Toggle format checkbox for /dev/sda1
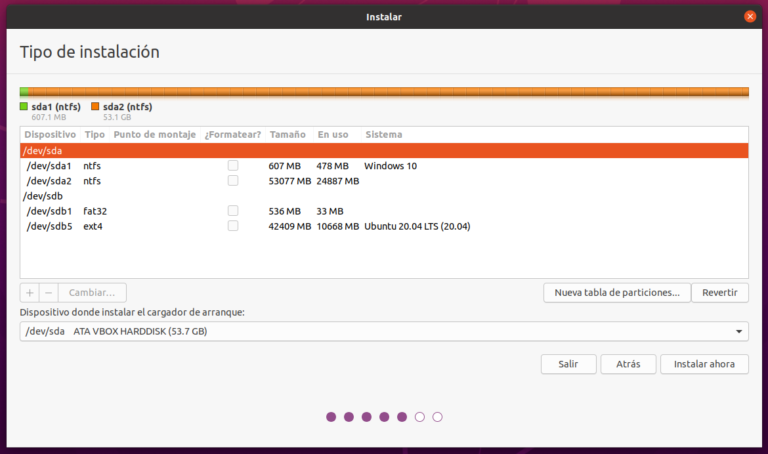The image size is (768, 454). tap(233, 166)
